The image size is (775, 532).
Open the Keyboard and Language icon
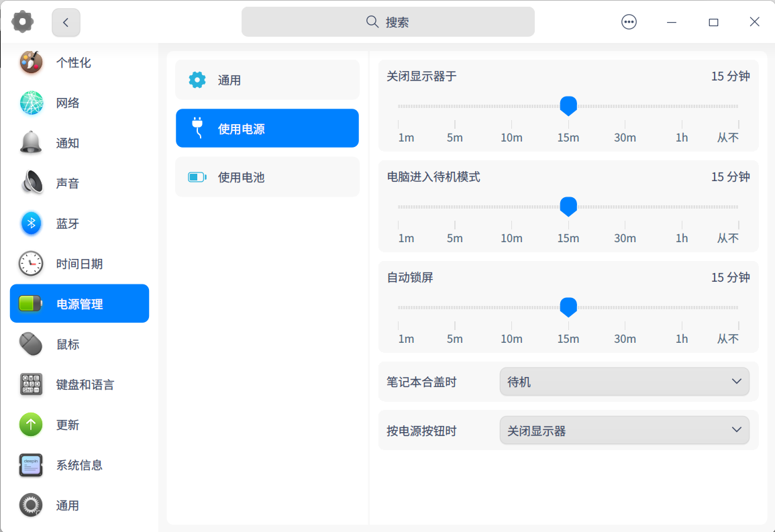(31, 384)
